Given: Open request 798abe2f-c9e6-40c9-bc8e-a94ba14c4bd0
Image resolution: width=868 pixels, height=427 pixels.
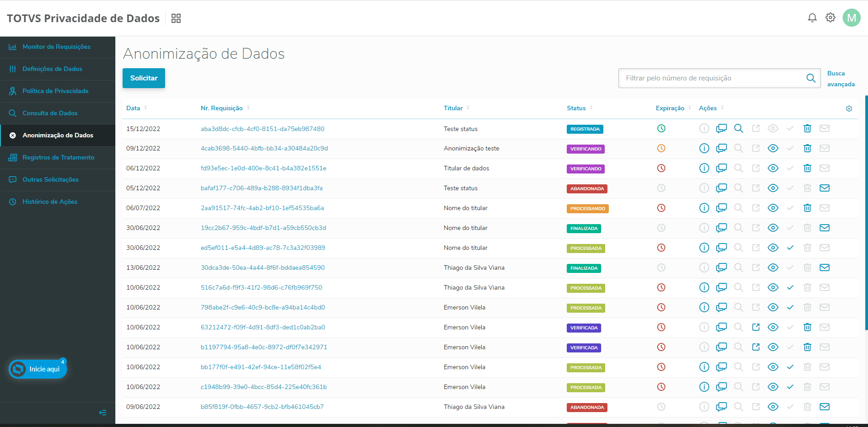Looking at the screenshot, I should [263, 308].
